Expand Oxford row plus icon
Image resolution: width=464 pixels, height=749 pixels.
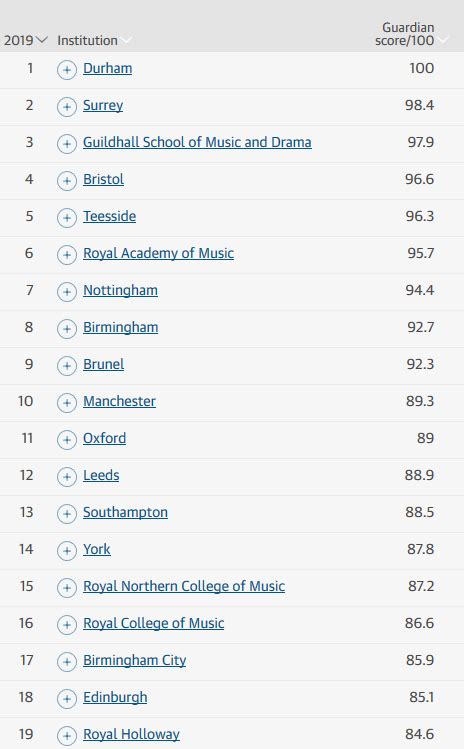coord(67,440)
